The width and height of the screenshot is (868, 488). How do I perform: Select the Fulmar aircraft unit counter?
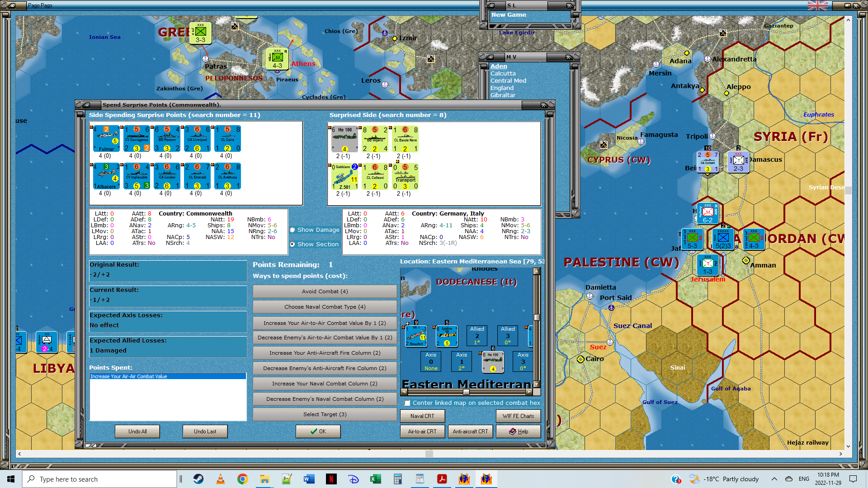[106, 139]
